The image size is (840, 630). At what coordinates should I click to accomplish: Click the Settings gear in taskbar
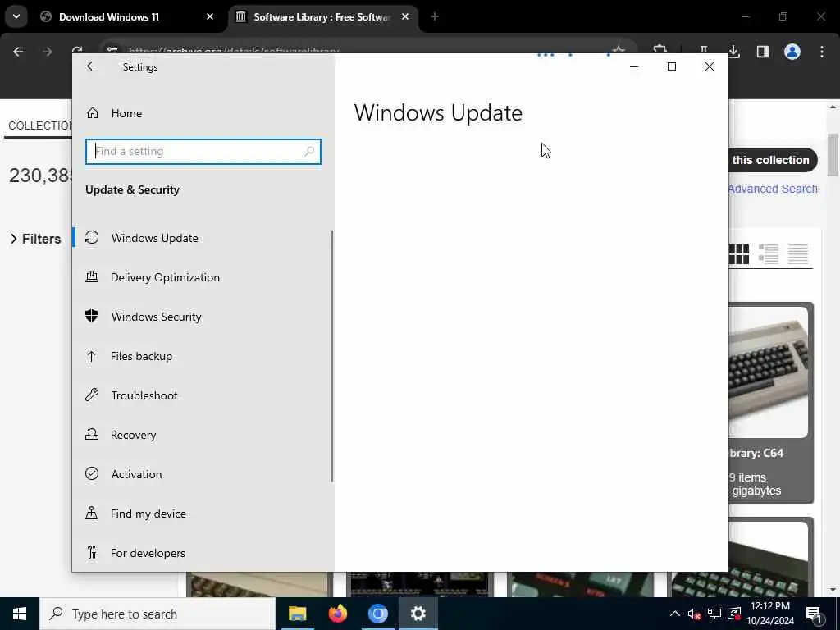tap(418, 614)
